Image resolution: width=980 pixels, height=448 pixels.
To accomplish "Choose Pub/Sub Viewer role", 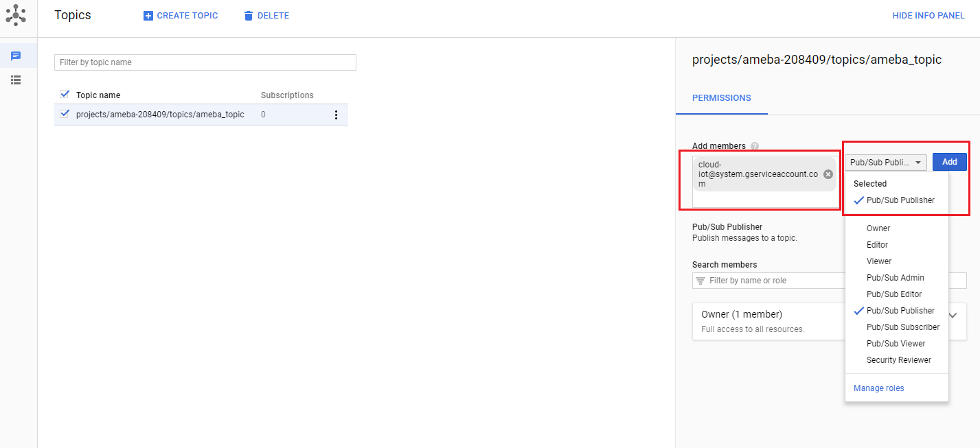I will (x=897, y=344).
